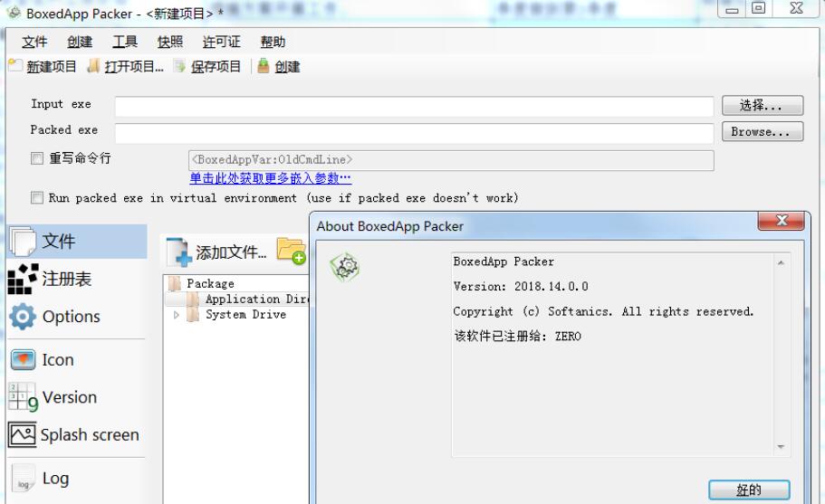Select the 文件 sidebar icon
Image resolution: width=825 pixels, height=504 pixels.
tap(23, 242)
